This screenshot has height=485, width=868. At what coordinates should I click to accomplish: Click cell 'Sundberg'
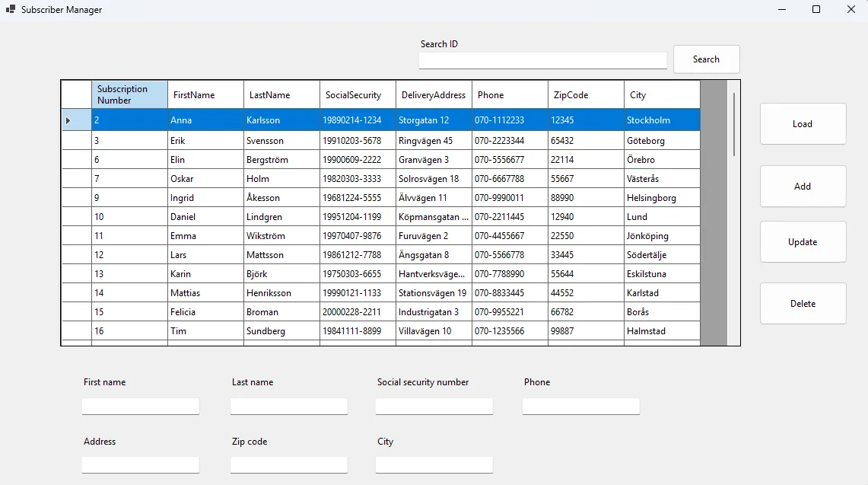(281, 331)
